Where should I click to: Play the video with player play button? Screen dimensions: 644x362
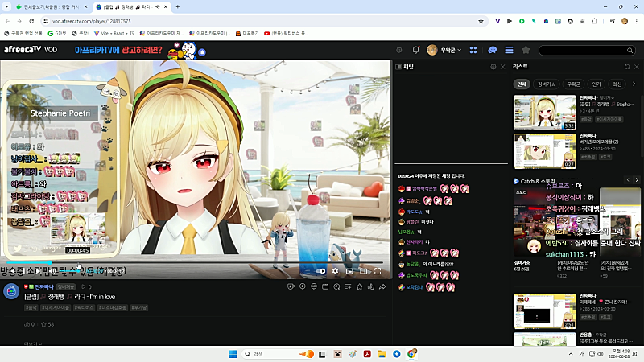coord(37,271)
